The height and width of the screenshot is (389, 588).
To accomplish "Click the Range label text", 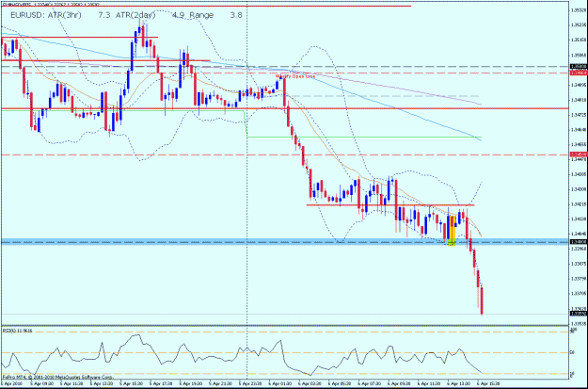I will [201, 15].
